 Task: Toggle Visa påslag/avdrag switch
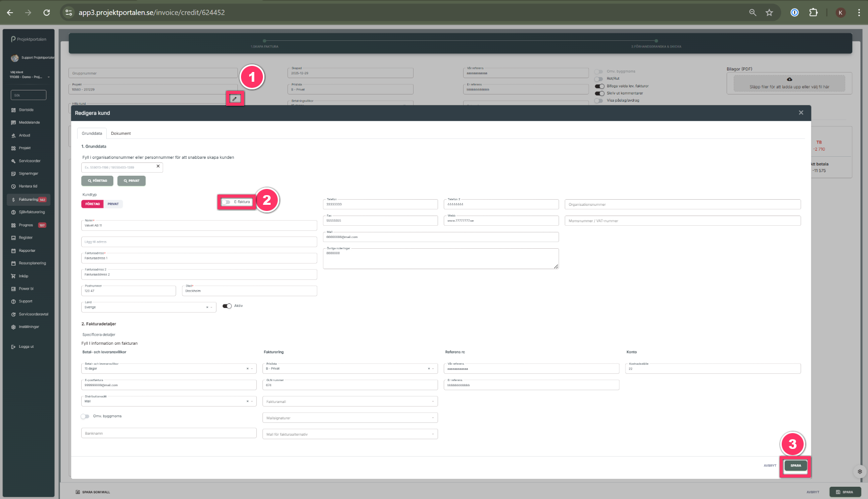pyautogui.click(x=599, y=101)
